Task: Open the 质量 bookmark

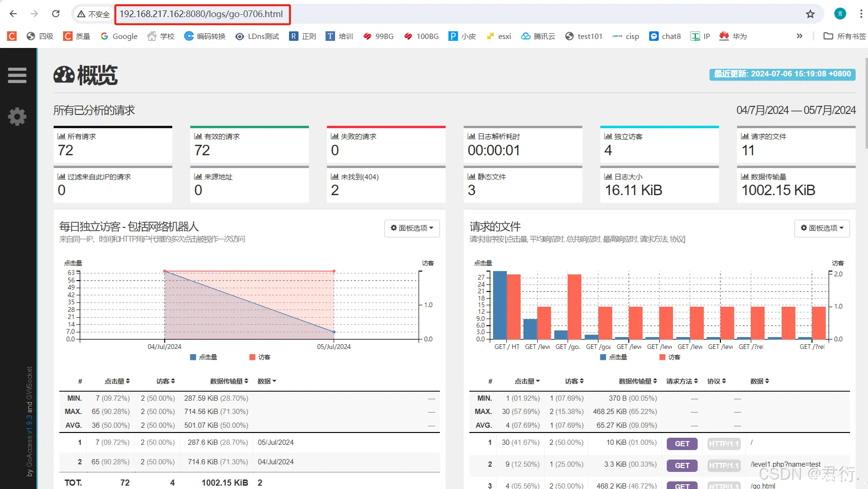Action: tap(77, 36)
